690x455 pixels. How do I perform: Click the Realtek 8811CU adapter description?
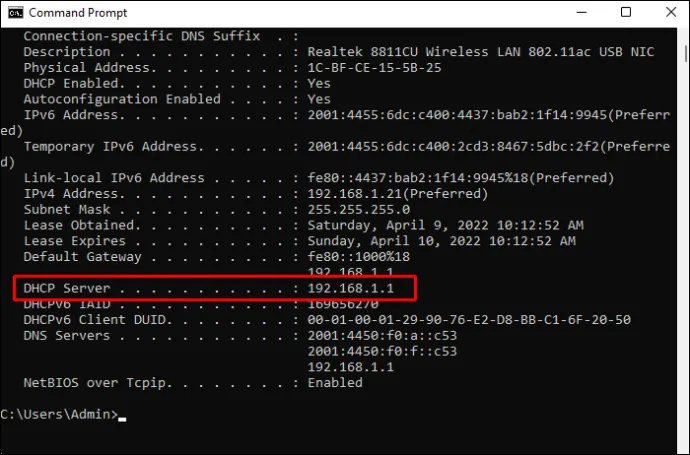coord(481,52)
